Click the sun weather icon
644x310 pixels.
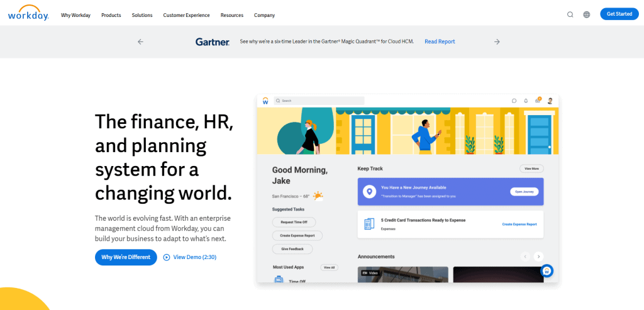[x=318, y=196]
